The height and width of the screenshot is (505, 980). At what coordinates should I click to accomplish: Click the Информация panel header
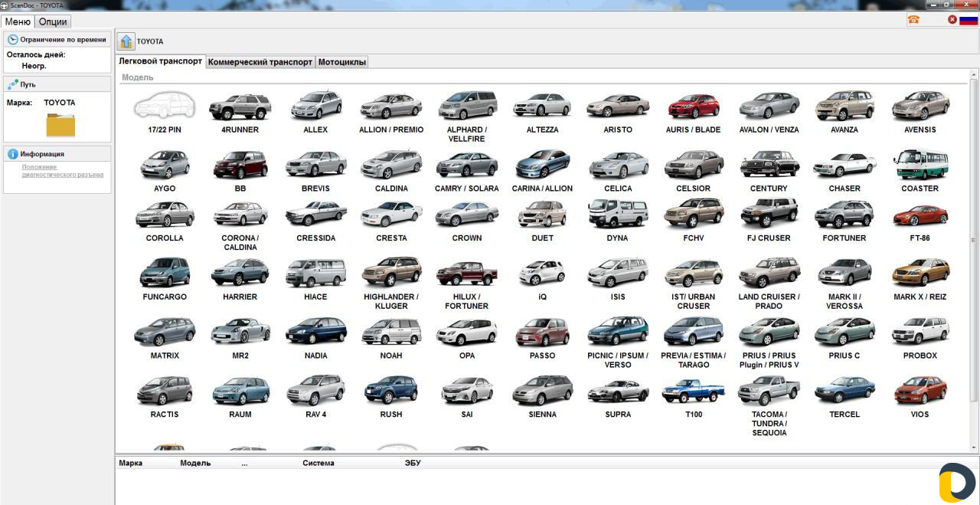57,153
